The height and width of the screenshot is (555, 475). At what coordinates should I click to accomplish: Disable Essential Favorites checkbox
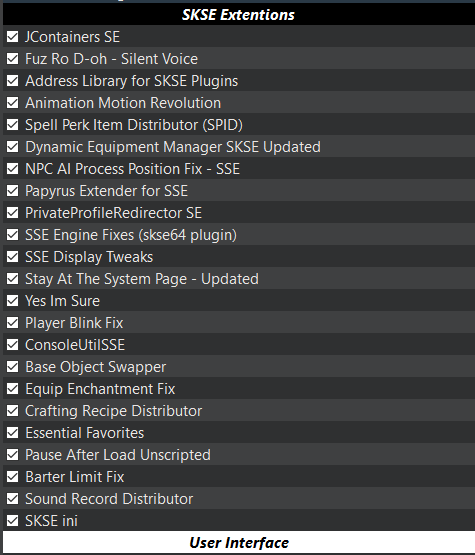[x=13, y=433]
